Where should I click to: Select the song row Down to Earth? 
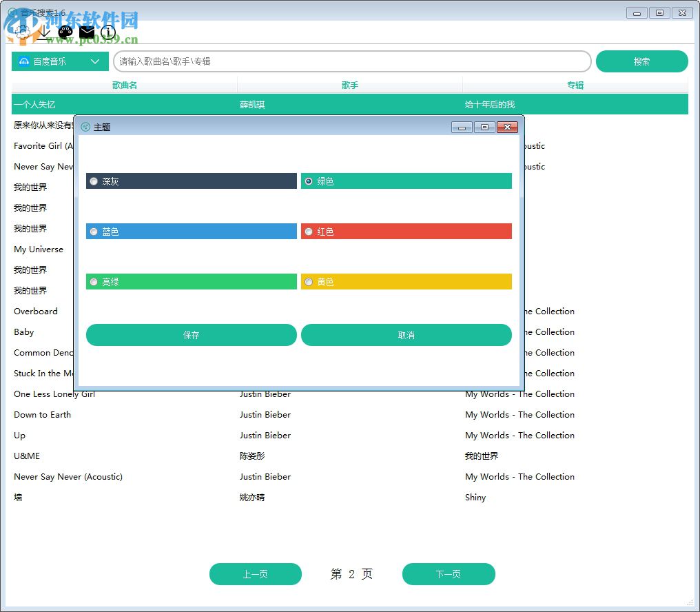pos(349,415)
